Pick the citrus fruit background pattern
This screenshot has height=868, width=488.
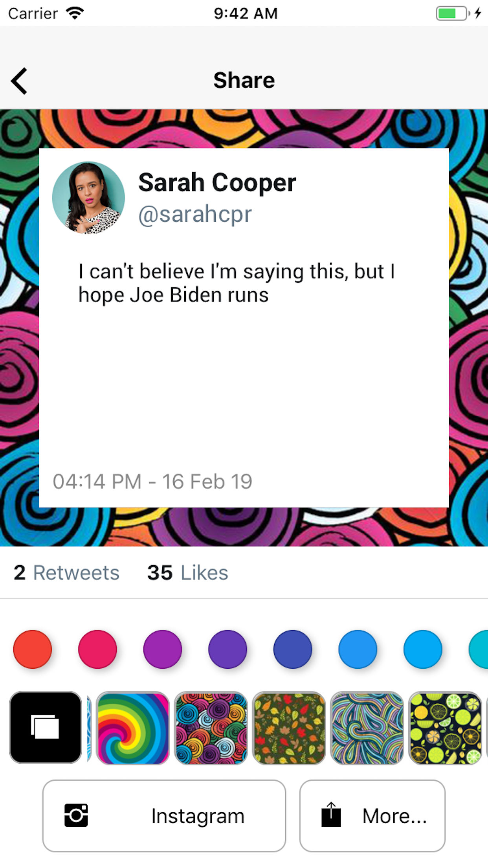point(445,727)
